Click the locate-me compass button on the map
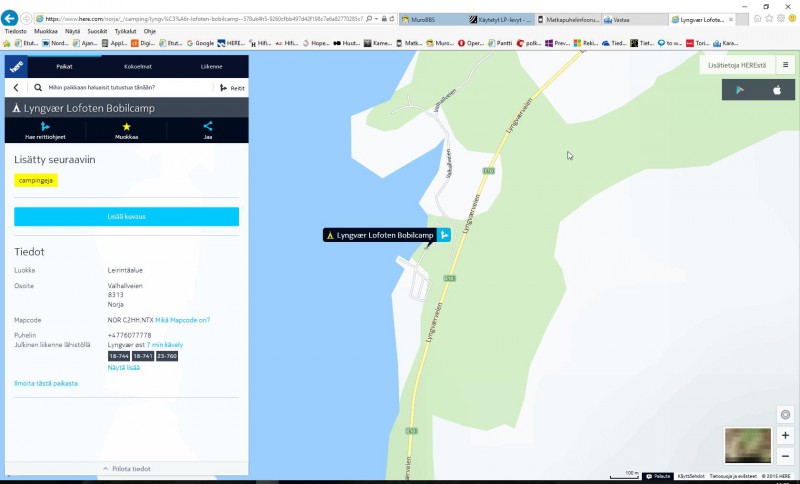Screen dimensions: 800x484 click(x=785, y=415)
